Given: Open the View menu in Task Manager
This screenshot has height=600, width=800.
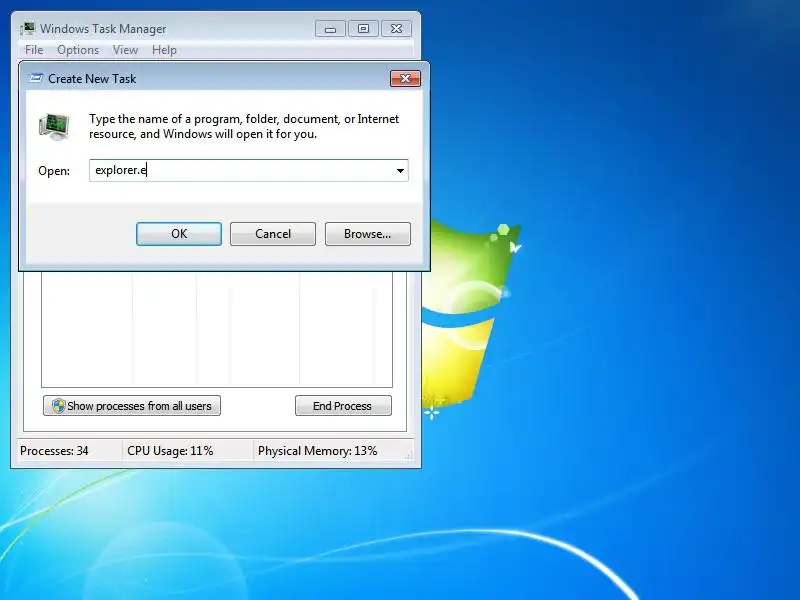Looking at the screenshot, I should coord(126,50).
